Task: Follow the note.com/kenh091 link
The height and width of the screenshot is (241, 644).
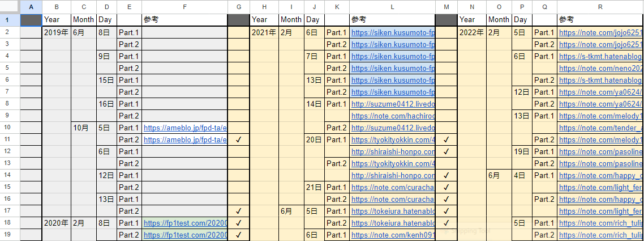Action: [393, 235]
